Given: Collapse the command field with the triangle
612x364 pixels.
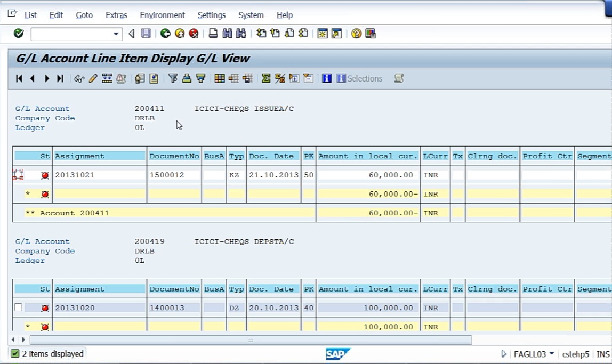Looking at the screenshot, I should click(132, 34).
